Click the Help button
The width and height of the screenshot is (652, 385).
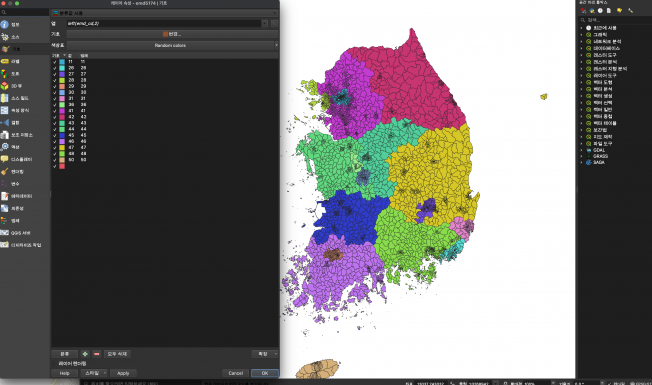(x=64, y=373)
